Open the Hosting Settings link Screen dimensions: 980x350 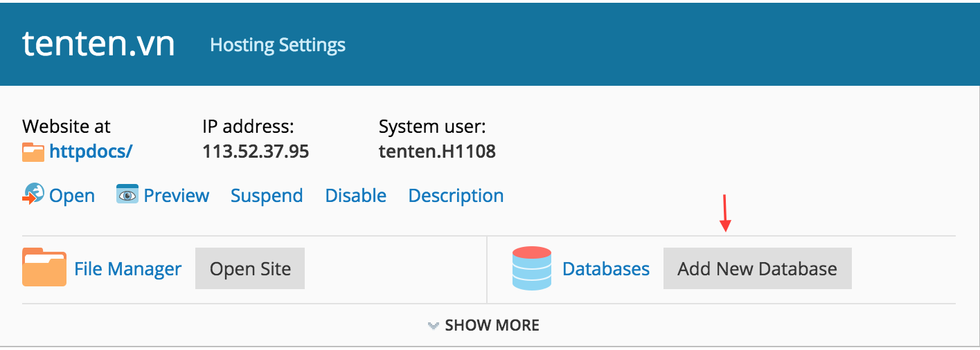point(278,45)
